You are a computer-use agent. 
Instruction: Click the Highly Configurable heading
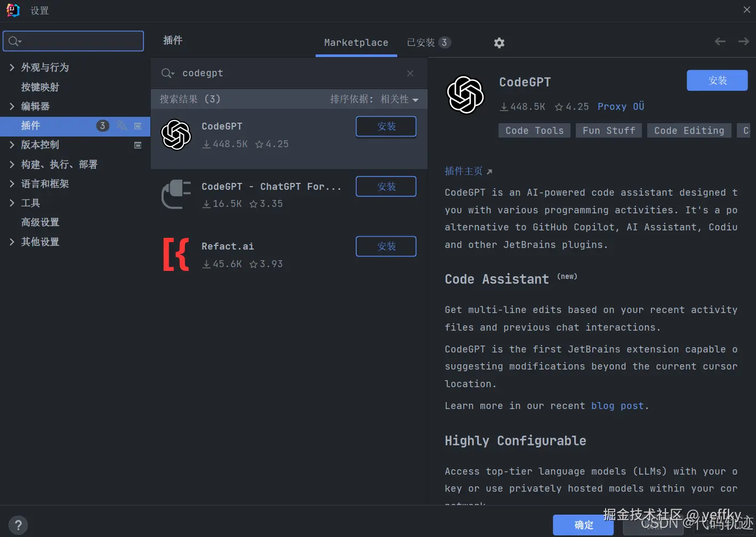coord(516,441)
